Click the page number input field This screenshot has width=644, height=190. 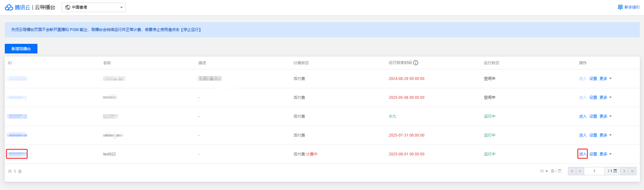pos(594,171)
